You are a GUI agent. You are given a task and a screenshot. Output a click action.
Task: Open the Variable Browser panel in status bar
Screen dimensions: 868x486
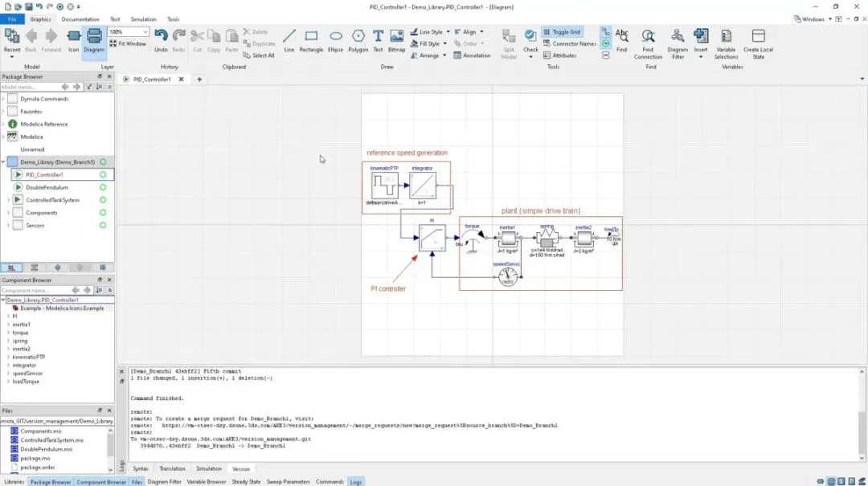tap(206, 481)
